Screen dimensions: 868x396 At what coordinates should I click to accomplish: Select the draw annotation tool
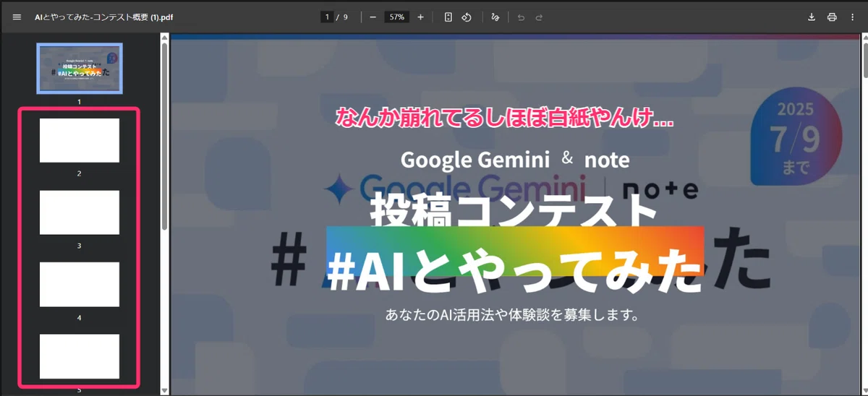tap(495, 17)
